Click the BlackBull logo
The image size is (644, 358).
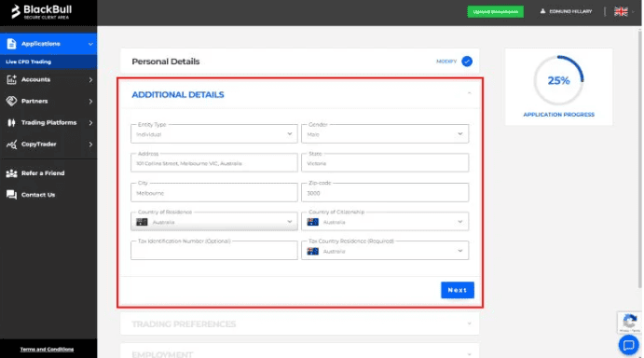coord(41,12)
